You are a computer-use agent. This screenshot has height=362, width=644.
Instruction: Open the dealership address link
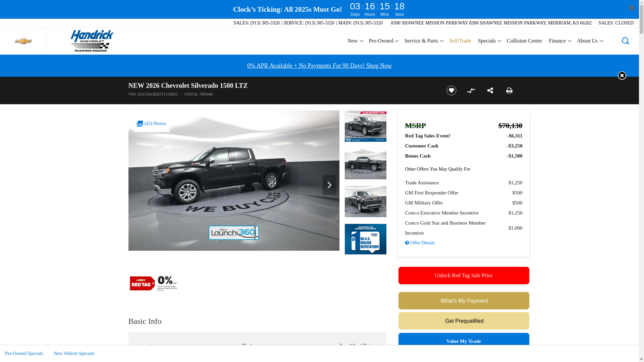point(491,23)
